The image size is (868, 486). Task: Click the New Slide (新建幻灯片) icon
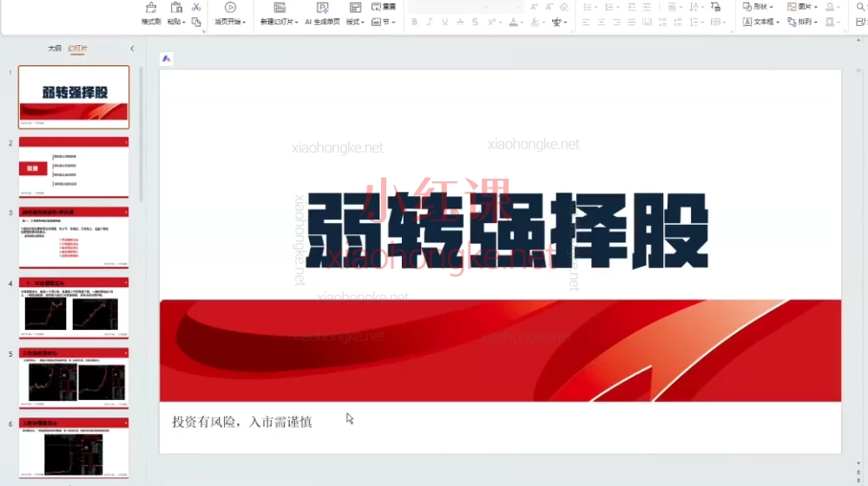coord(279,8)
